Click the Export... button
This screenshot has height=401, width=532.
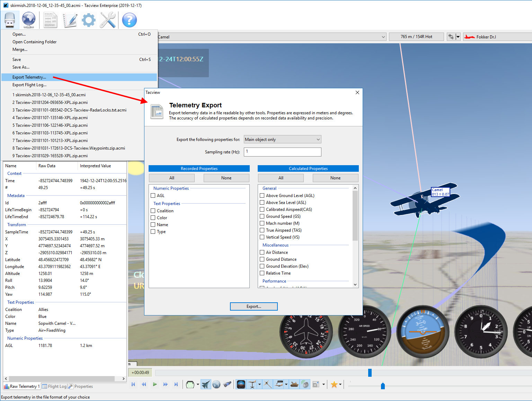coord(254,306)
